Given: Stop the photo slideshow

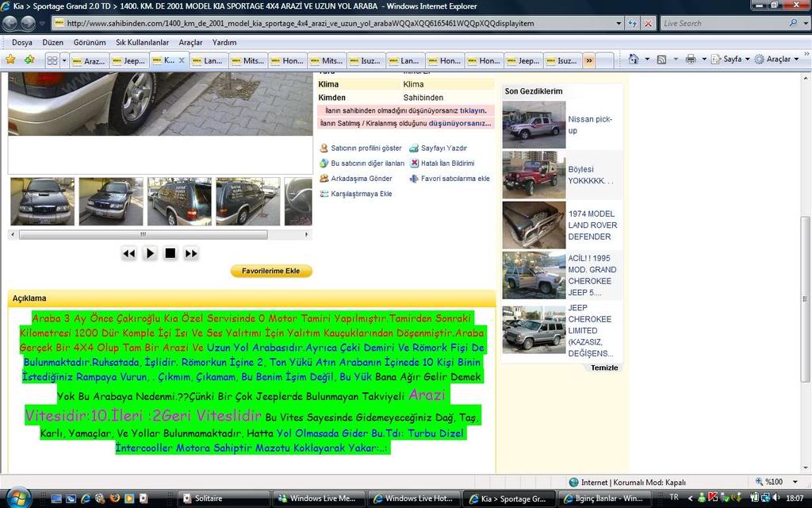Looking at the screenshot, I should [170, 253].
